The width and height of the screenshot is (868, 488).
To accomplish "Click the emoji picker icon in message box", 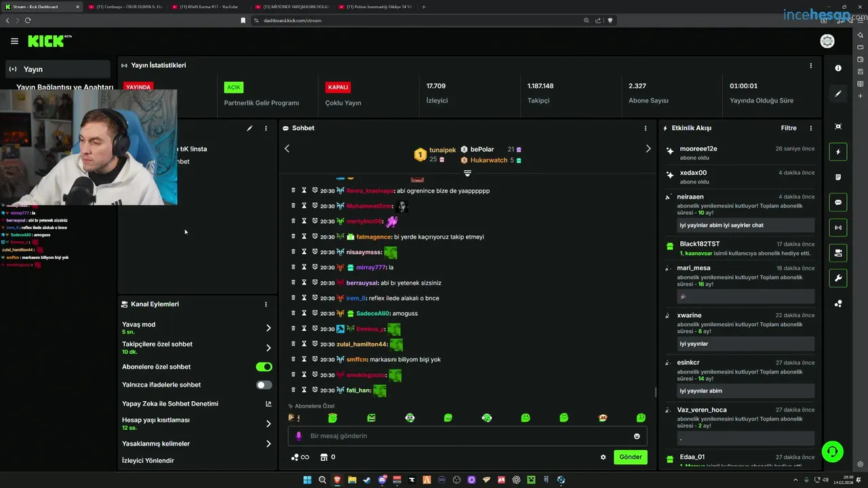I will tap(637, 436).
